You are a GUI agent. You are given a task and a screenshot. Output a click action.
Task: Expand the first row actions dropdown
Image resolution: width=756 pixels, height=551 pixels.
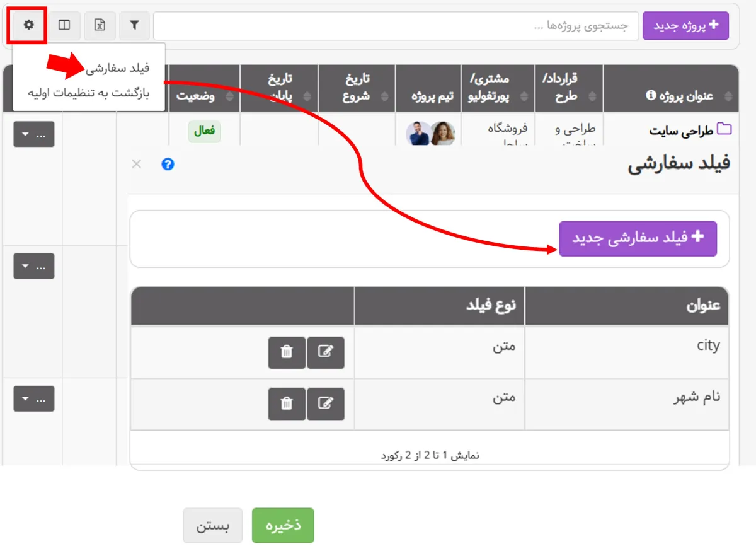click(34, 134)
